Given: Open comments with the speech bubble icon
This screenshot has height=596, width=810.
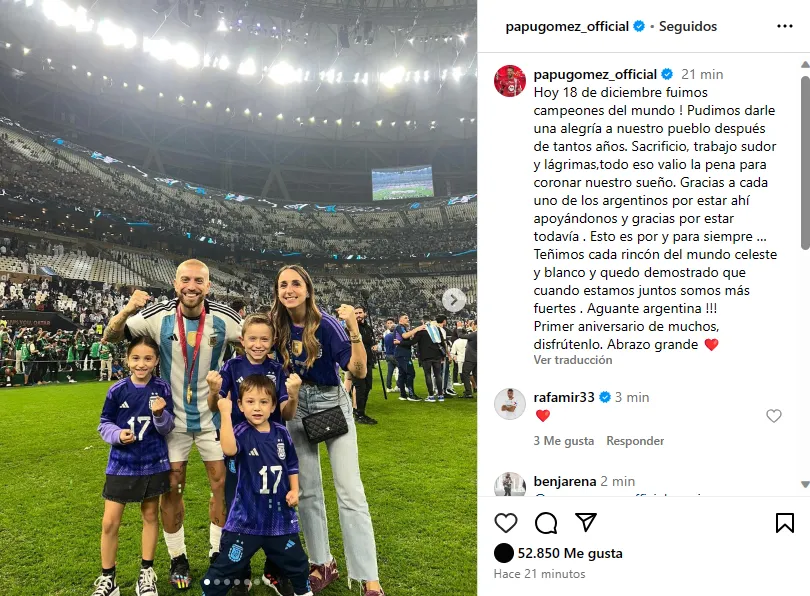Looking at the screenshot, I should tap(546, 522).
